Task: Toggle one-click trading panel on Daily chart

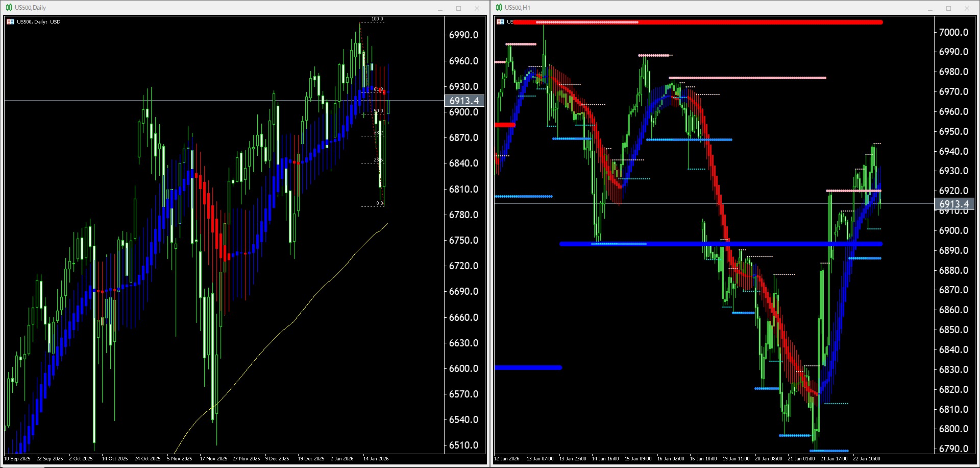Action: tap(10, 22)
